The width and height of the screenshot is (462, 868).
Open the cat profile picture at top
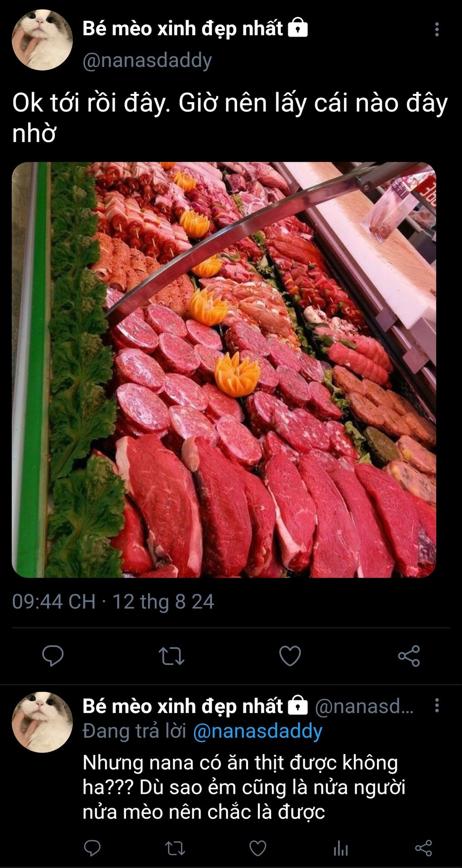click(x=42, y=40)
